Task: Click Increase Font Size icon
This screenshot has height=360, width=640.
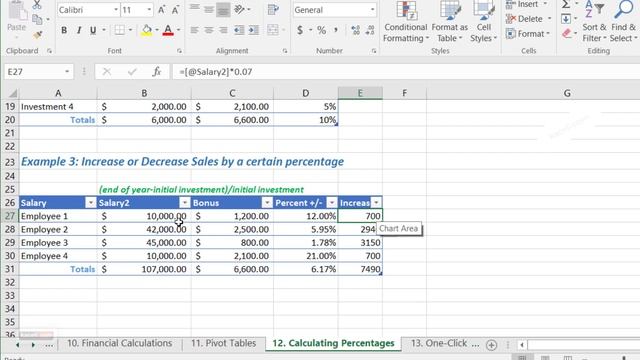Action: tap(162, 10)
